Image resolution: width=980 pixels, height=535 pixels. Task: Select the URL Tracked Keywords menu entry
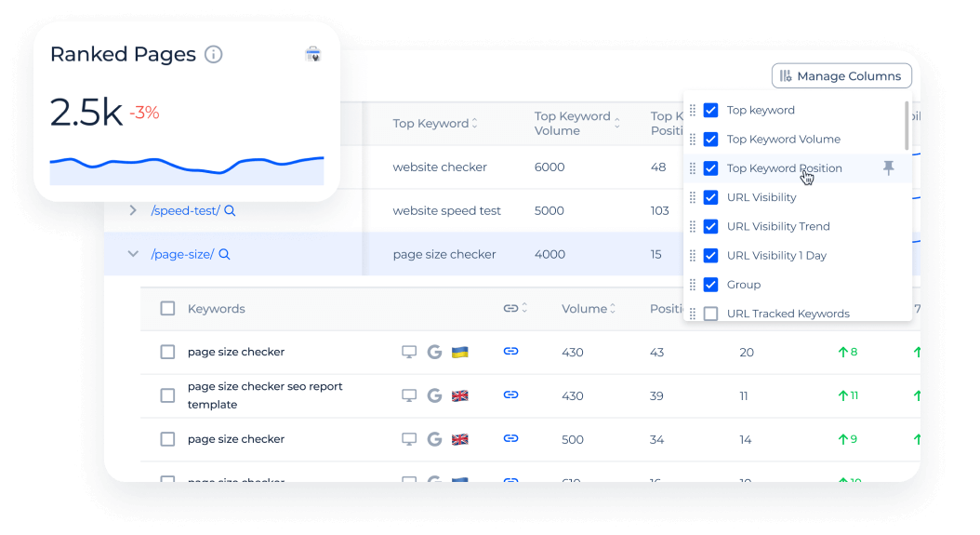(x=788, y=314)
